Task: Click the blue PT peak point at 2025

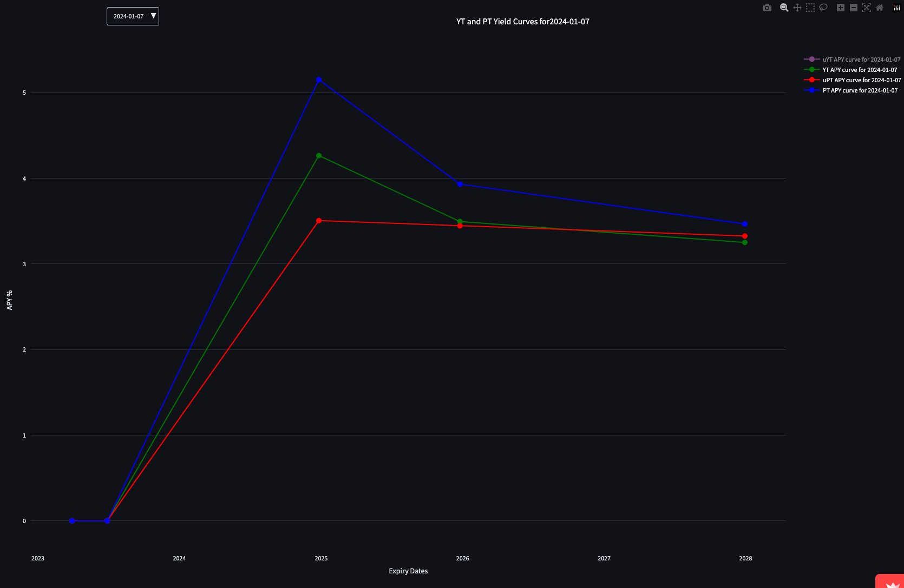Action: click(x=319, y=80)
